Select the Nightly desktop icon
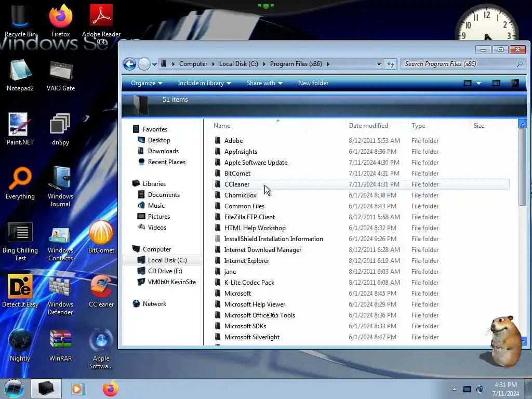The width and height of the screenshot is (532, 399). tap(20, 345)
